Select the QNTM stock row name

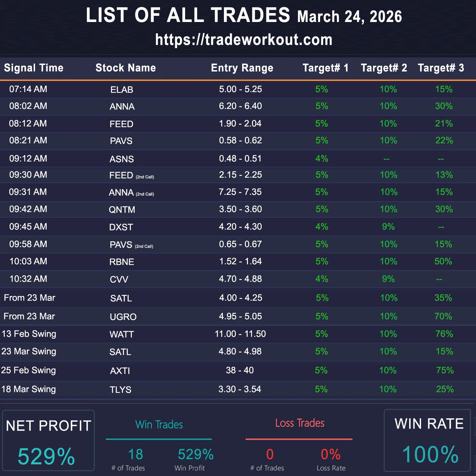[122, 210]
